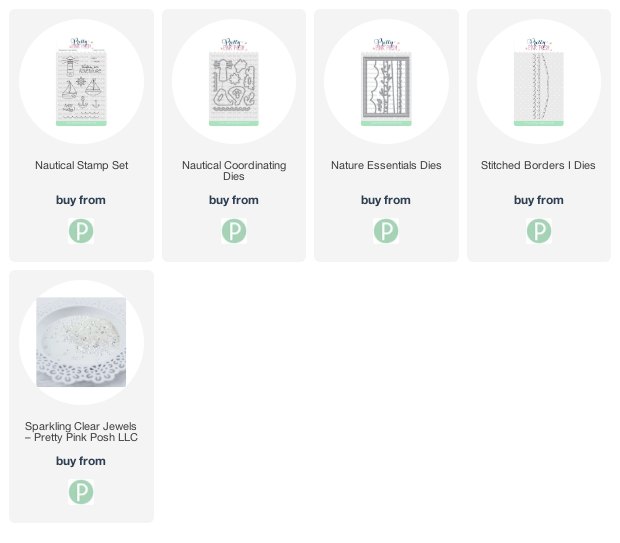620x543 pixels.
Task: Click 'buy from' under Nautical Coordinating Dies
Action: coord(234,200)
